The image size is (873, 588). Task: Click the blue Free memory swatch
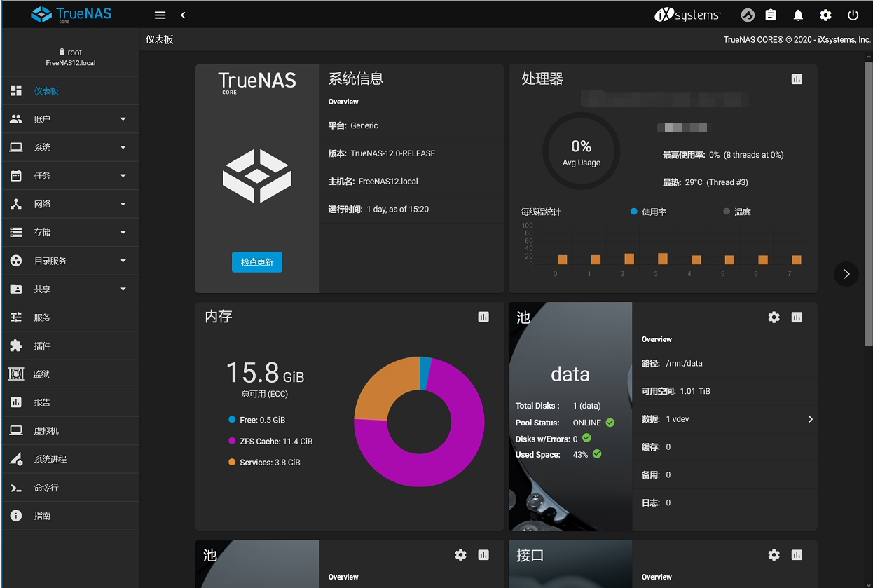(232, 420)
